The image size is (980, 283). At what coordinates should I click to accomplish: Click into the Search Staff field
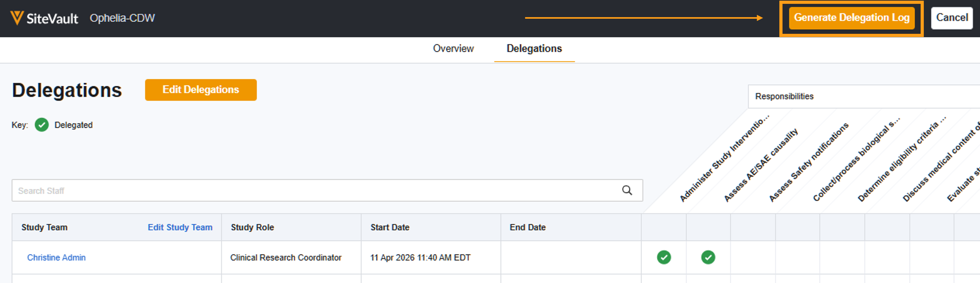tap(304, 190)
